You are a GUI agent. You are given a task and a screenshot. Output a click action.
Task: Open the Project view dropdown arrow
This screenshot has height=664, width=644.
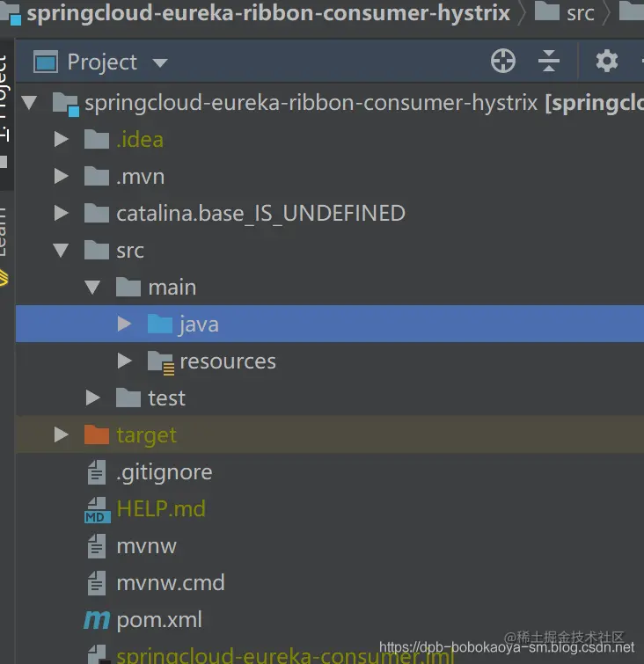(x=160, y=63)
